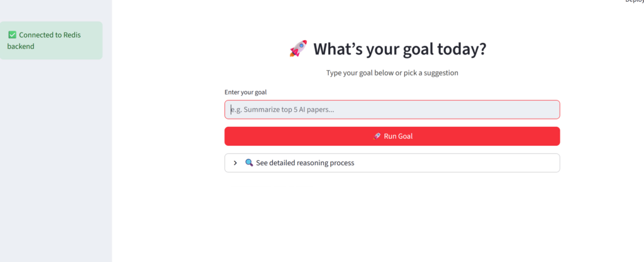Screen dimensions: 644x262
Task: Open the "See detailed reasoning process" section label
Action: pyautogui.click(x=305, y=163)
